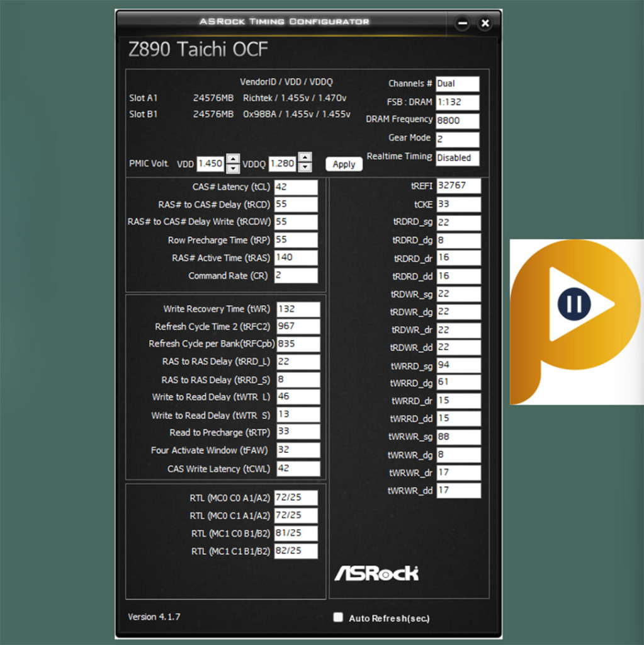Click the Slot A1 Richtek voltage text

tap(295, 98)
